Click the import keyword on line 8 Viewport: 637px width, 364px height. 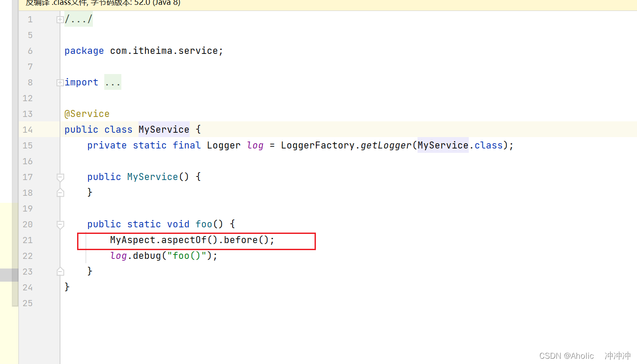[x=81, y=82]
